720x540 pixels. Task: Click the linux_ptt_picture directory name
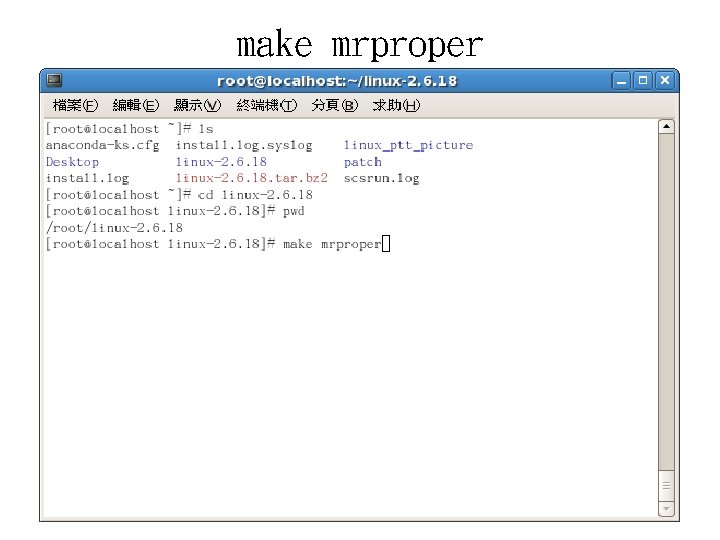point(408,146)
